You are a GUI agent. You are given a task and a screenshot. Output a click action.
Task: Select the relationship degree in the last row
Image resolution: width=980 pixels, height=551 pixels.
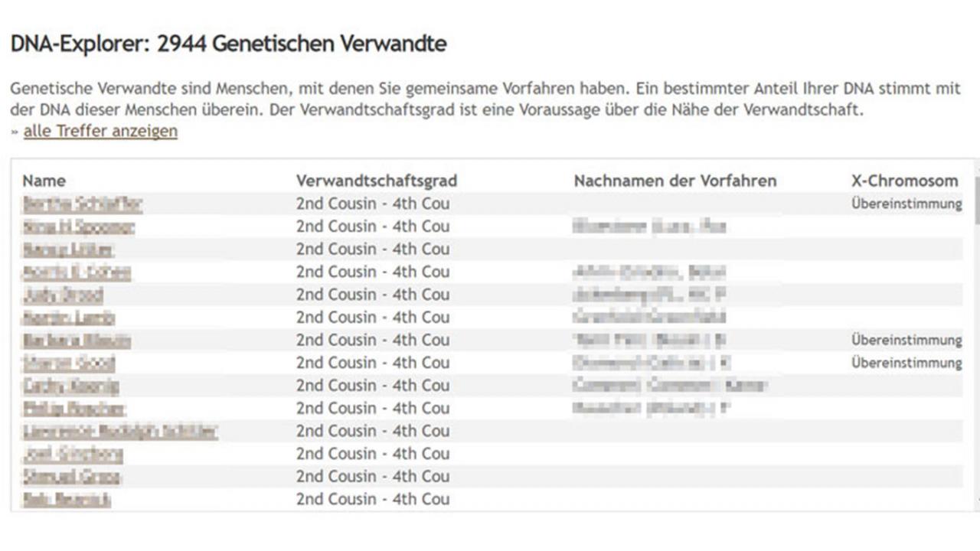(373, 499)
